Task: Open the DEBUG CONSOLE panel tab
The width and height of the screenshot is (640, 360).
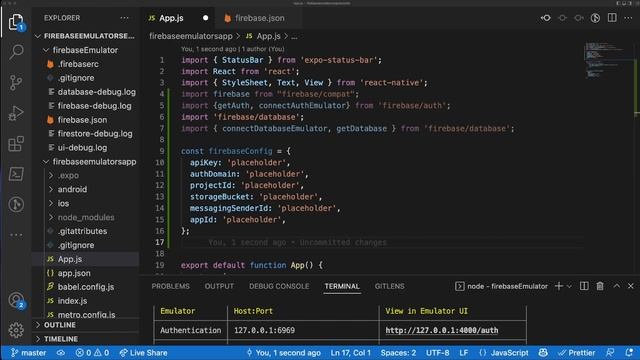Action: click(x=279, y=286)
